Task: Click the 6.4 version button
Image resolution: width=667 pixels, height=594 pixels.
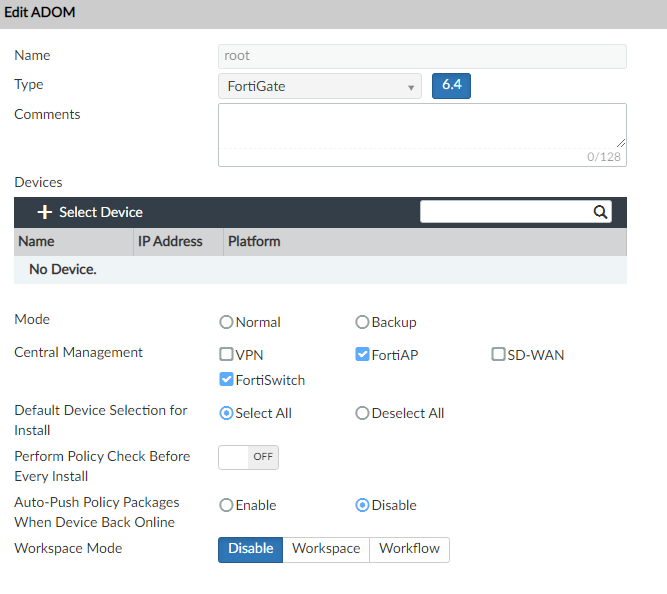Action: 451,86
